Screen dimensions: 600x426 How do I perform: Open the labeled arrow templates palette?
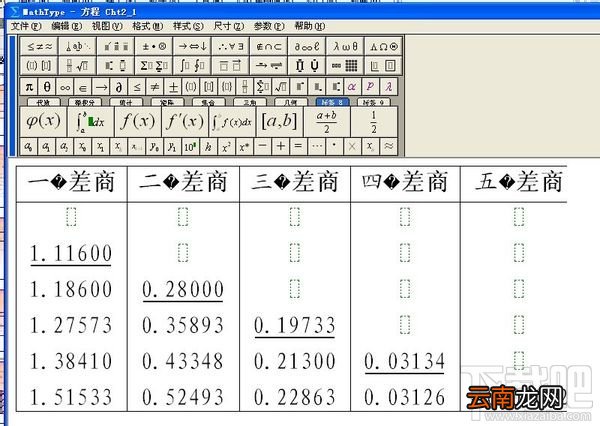tap(269, 65)
